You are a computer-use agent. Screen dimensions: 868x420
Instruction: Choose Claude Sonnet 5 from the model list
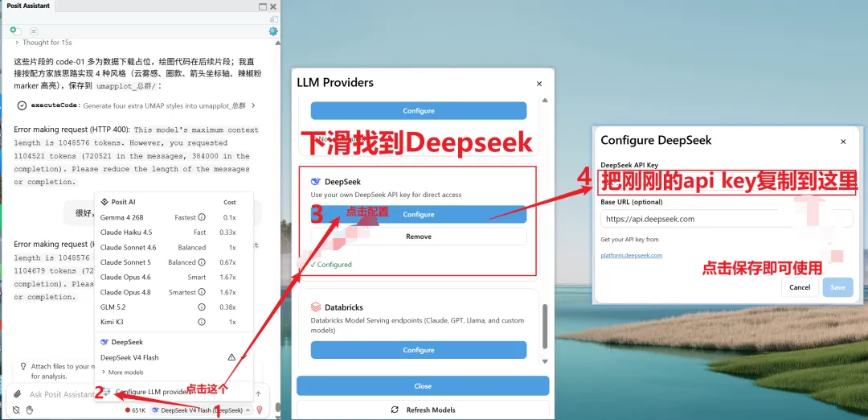click(174, 262)
